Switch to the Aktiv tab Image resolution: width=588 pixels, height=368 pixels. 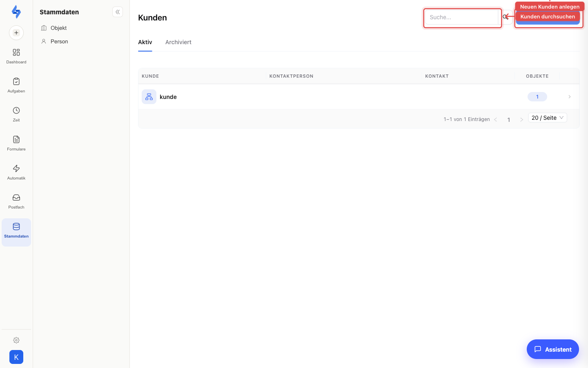point(145,42)
